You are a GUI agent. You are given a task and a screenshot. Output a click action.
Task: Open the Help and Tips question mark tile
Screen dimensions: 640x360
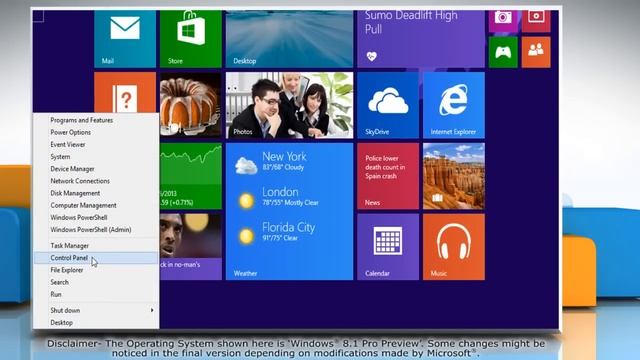(x=125, y=93)
